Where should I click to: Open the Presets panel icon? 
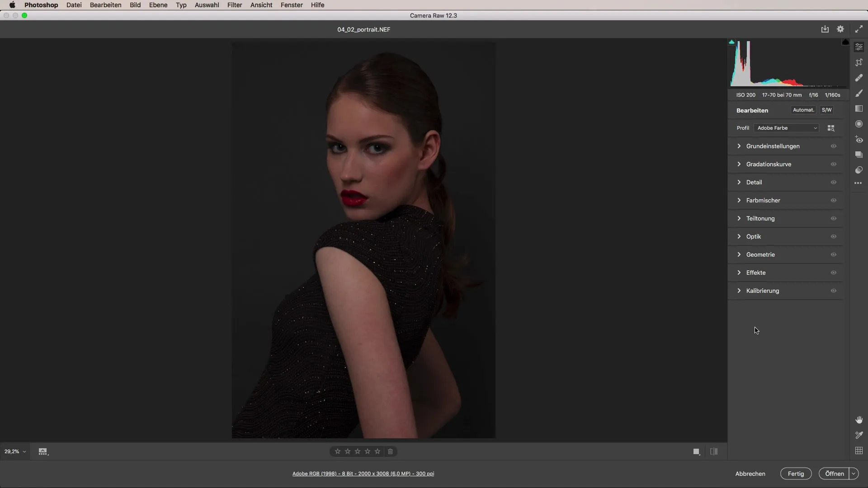[859, 170]
